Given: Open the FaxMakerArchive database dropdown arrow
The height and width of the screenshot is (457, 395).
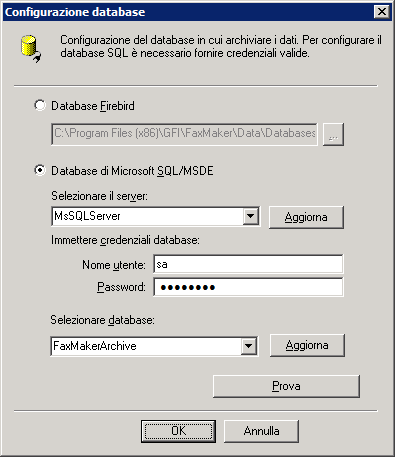Looking at the screenshot, I should 249,346.
